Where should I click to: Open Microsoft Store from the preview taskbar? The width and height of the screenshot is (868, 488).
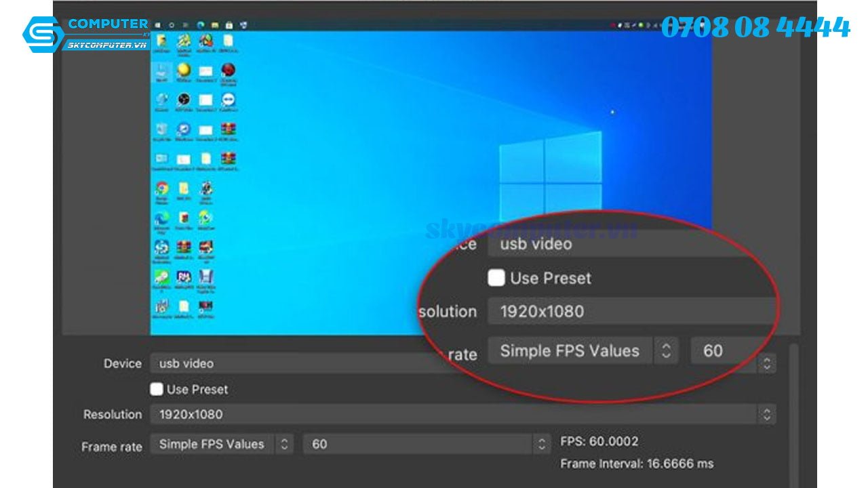coord(229,25)
